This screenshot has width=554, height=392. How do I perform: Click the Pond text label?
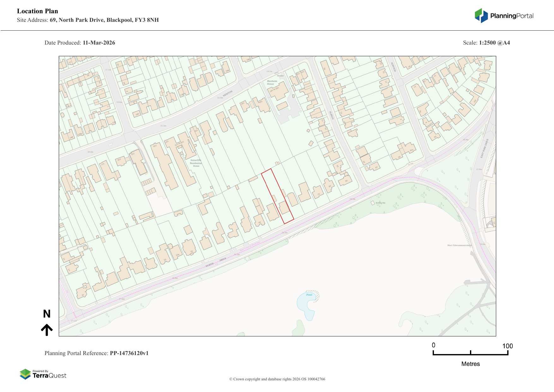pos(309,295)
